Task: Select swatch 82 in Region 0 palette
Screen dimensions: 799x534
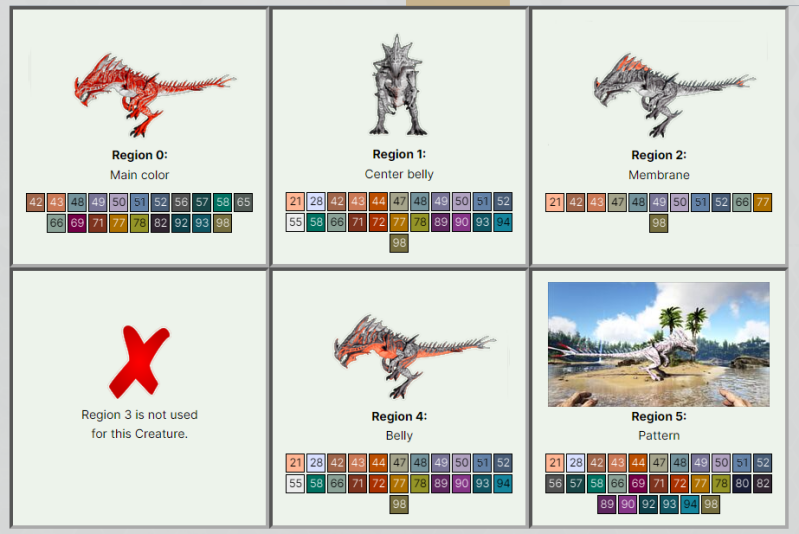Action: click(161, 223)
